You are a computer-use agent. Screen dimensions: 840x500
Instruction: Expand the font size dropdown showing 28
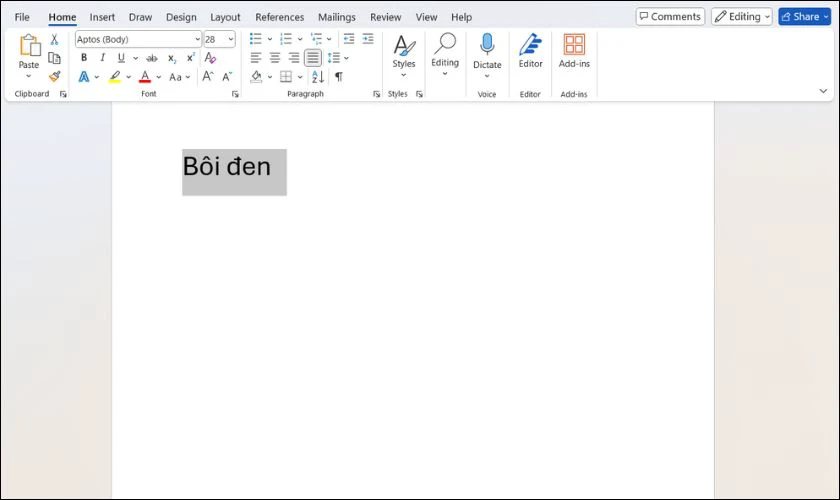pyautogui.click(x=231, y=39)
